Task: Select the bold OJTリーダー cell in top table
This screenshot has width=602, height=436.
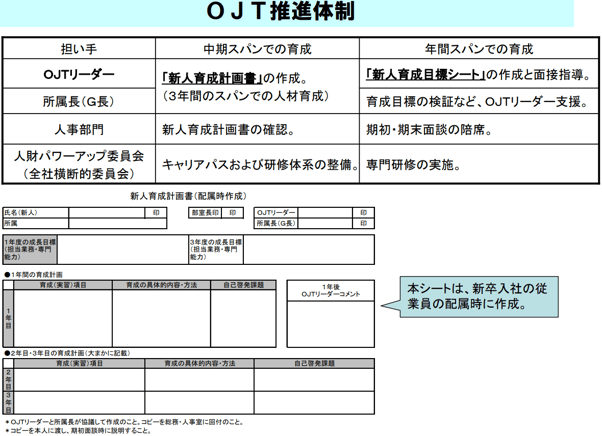Action: click(79, 75)
